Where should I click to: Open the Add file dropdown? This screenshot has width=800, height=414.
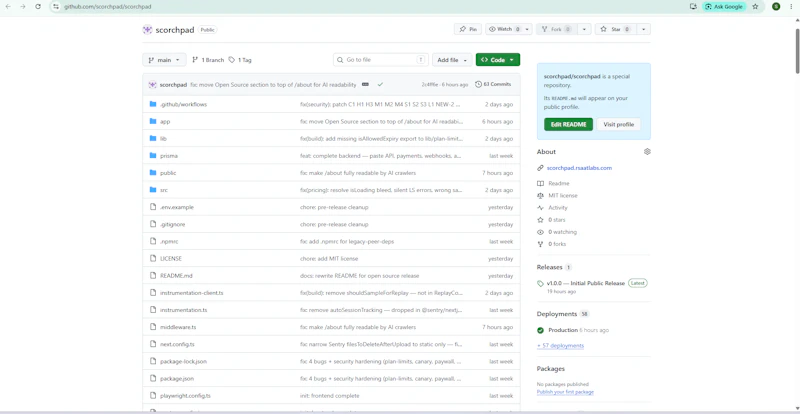452,60
